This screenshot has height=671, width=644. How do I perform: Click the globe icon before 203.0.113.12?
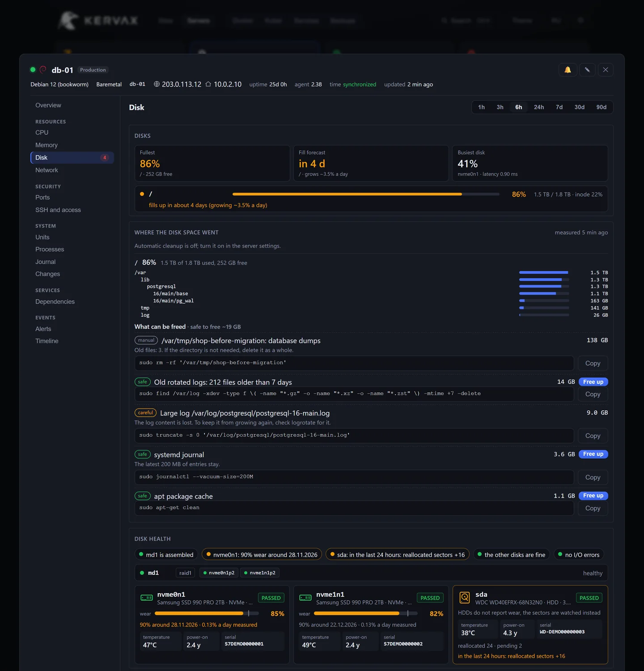coord(157,84)
